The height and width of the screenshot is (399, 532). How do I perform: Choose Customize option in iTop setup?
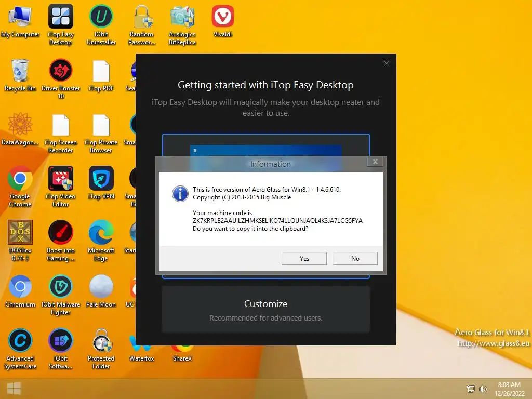click(265, 310)
